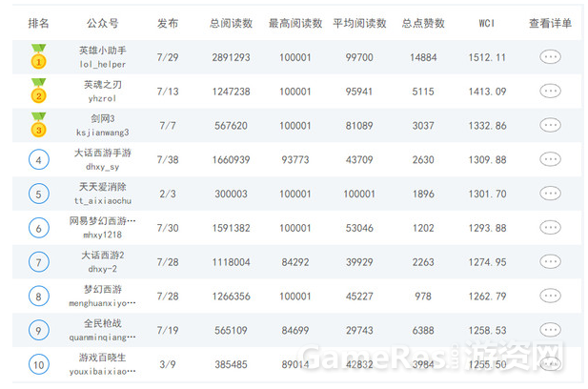Click the tt_aixiaochu account ID

103,201
